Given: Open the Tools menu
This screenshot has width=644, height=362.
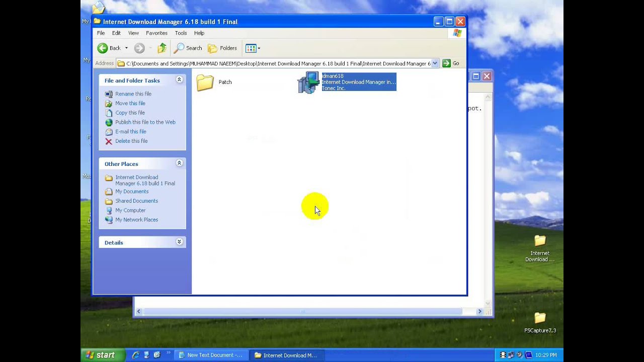Looking at the screenshot, I should click(181, 33).
